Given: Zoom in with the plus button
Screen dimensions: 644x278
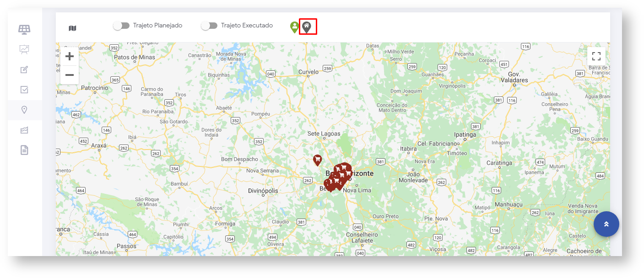Looking at the screenshot, I should pyautogui.click(x=70, y=56).
